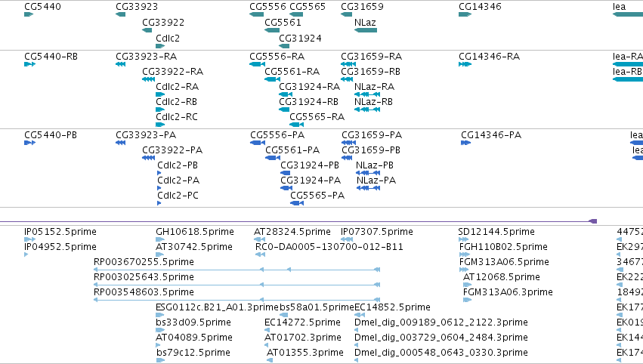Select the bs33d09.5prime label
The image size is (643, 364).
tap(193, 322)
